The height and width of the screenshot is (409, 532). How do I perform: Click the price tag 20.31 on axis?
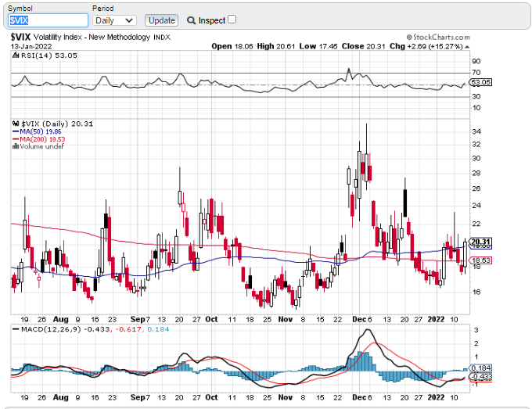click(480, 242)
